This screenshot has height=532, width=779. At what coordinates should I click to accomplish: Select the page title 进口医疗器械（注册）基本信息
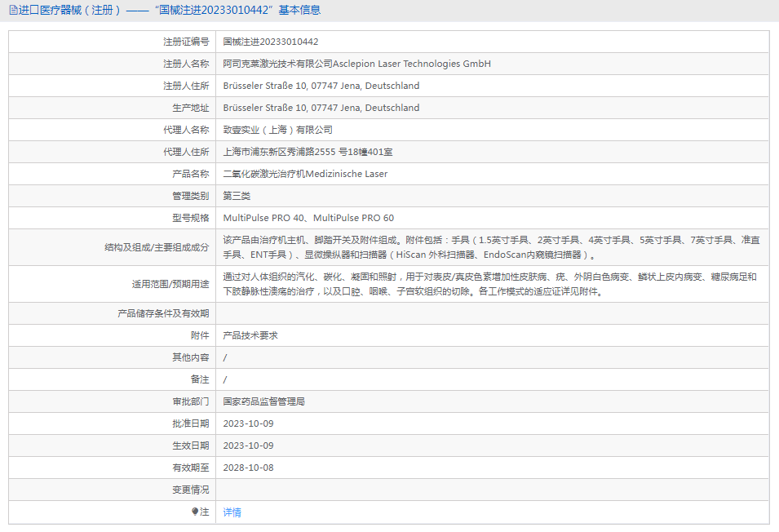click(170, 10)
